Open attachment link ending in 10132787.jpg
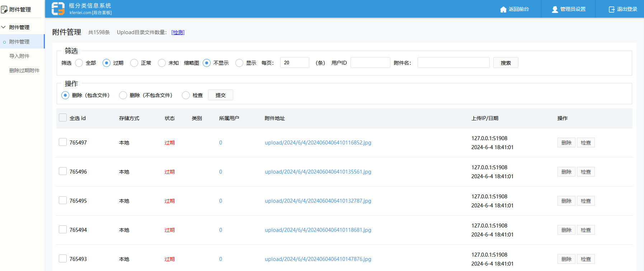644x271 pixels. coord(318,201)
